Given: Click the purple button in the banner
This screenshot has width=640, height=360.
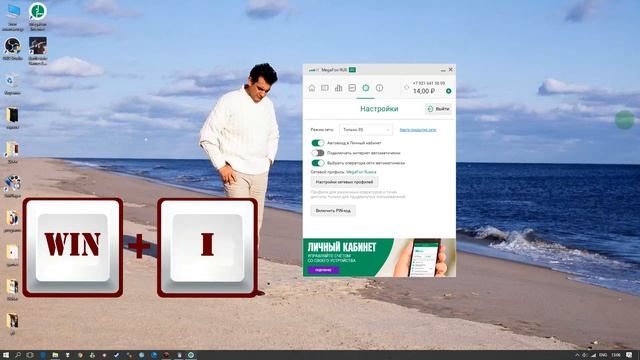Looking at the screenshot, I should 323,270.
